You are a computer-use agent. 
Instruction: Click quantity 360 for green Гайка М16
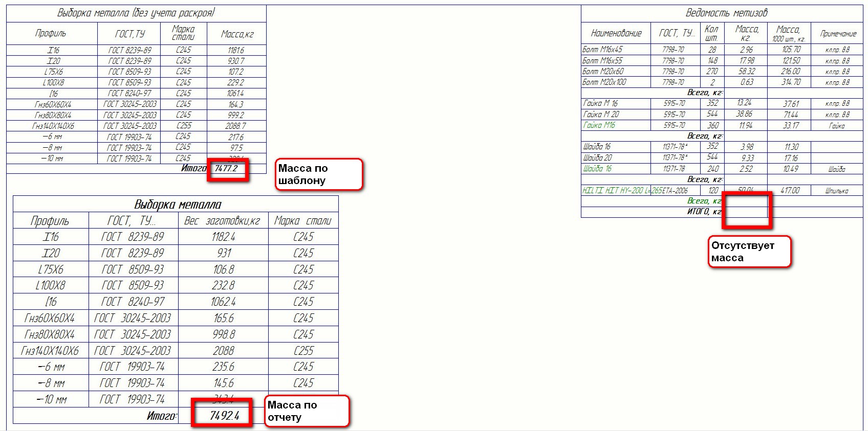click(713, 125)
